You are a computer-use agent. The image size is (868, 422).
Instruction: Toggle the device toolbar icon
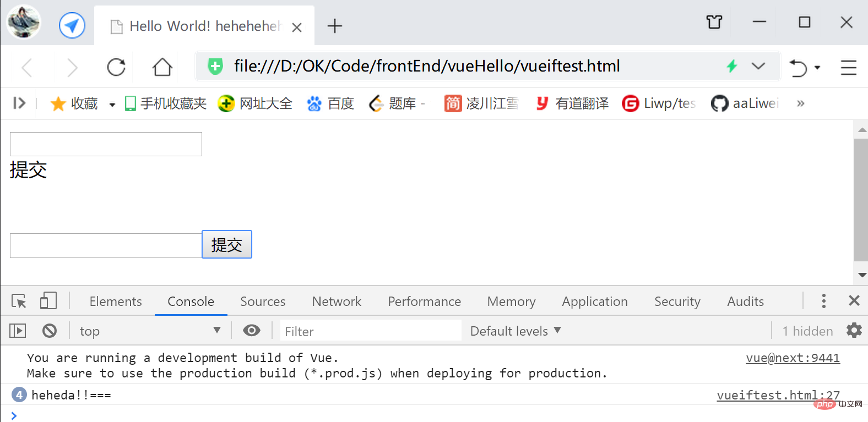(48, 301)
